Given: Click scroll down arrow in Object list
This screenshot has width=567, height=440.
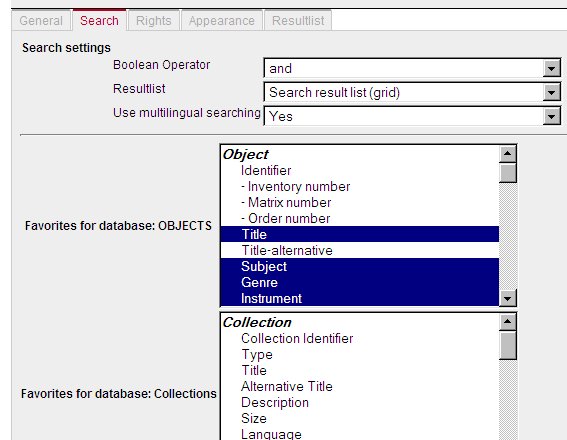Looking at the screenshot, I should pyautogui.click(x=507, y=298).
